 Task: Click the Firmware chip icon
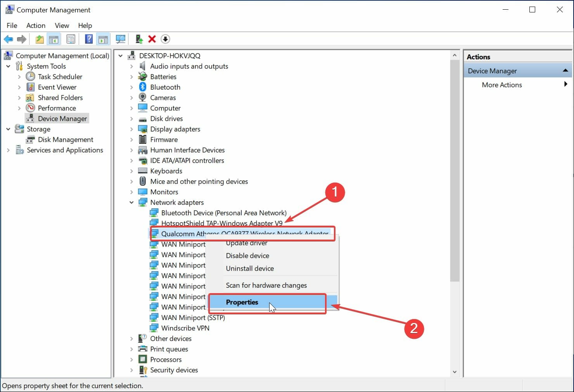click(x=143, y=140)
